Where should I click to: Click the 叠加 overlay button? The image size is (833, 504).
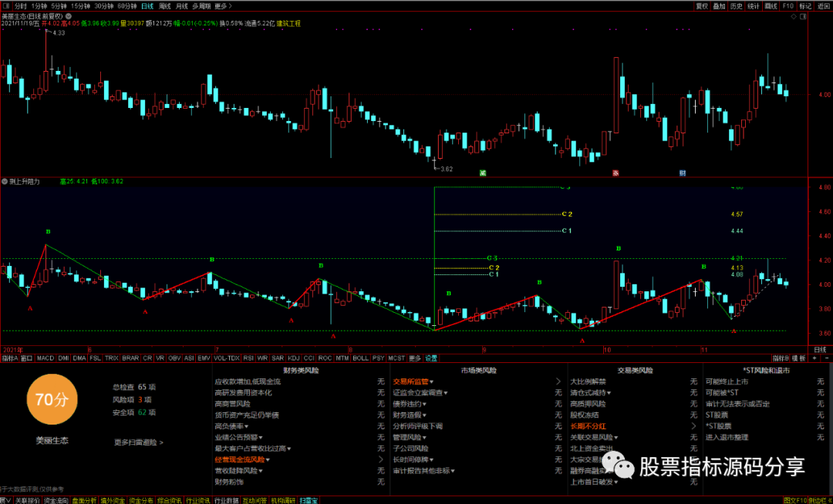click(x=719, y=6)
